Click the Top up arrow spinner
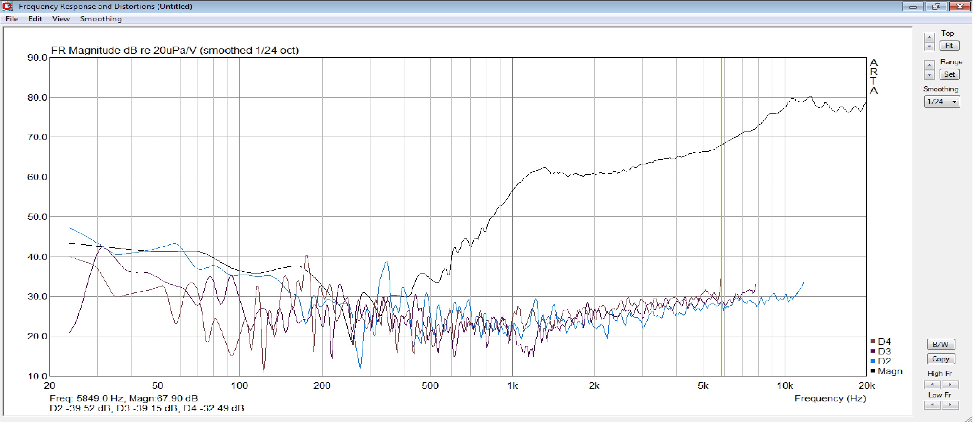The height and width of the screenshot is (422, 980). [929, 37]
